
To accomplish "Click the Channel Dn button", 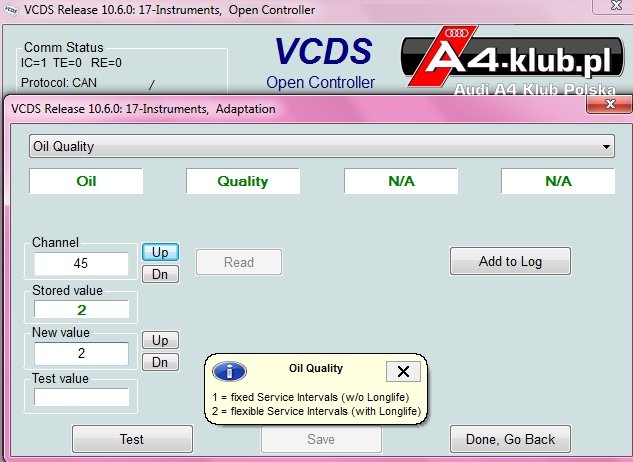I will [x=160, y=274].
